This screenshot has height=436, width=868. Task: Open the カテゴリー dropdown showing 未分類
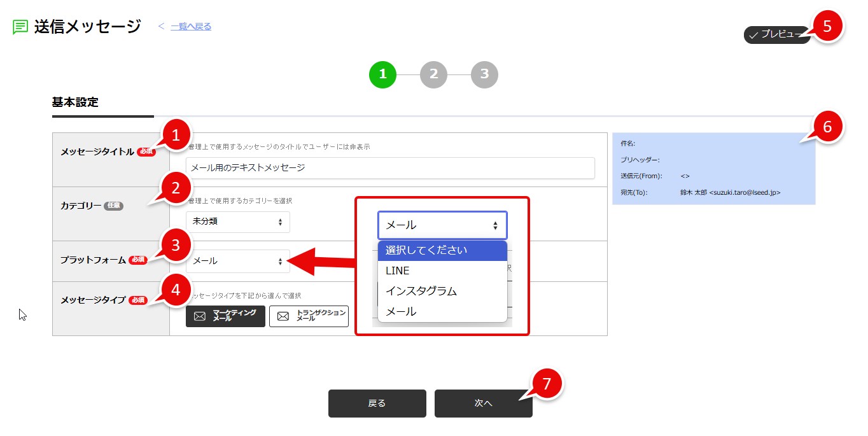click(x=238, y=222)
